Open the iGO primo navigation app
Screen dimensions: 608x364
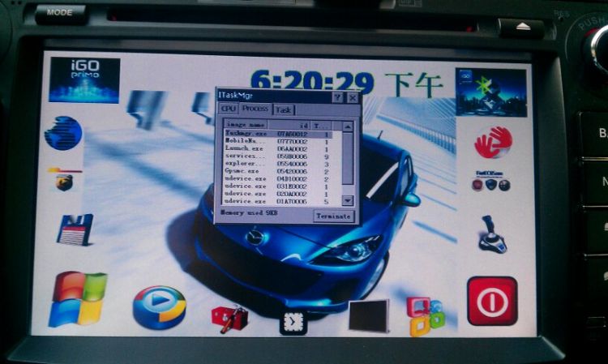pyautogui.click(x=84, y=80)
